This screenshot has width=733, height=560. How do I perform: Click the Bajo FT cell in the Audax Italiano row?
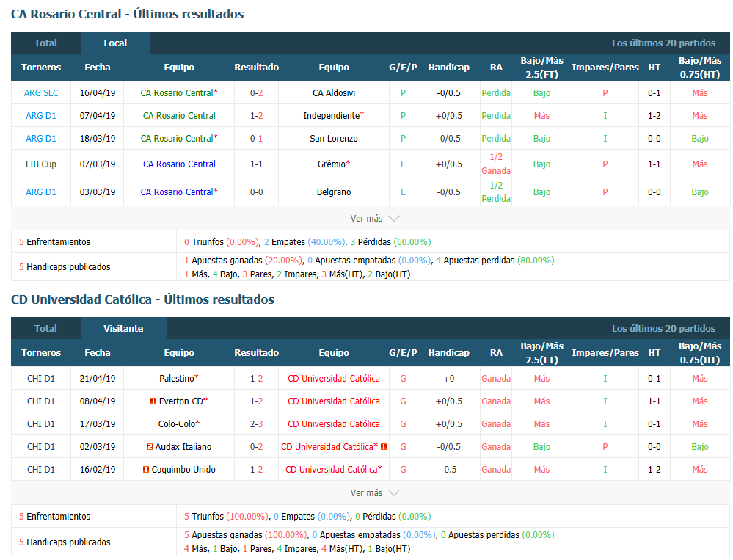tap(541, 447)
